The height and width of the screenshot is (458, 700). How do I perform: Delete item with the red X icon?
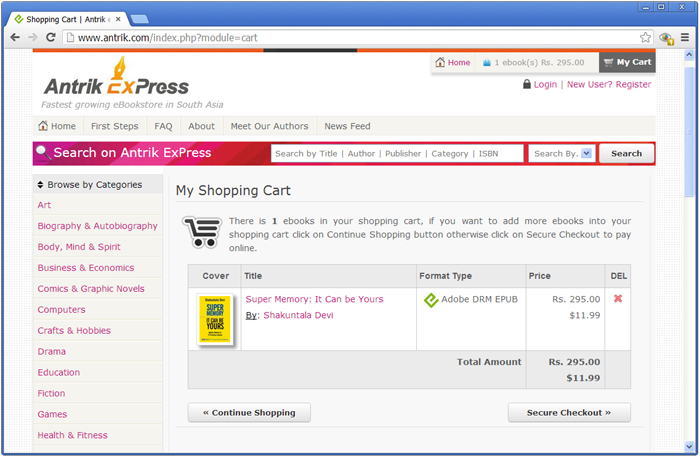[618, 298]
